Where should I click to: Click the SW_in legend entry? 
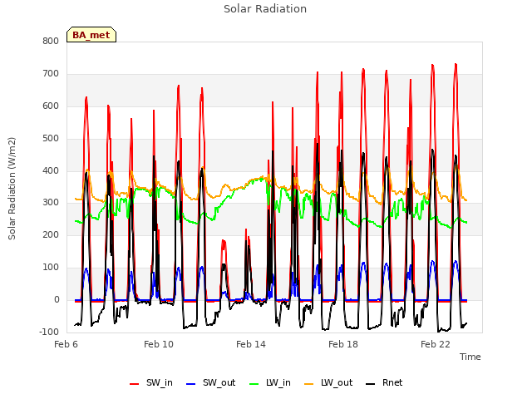151,382
